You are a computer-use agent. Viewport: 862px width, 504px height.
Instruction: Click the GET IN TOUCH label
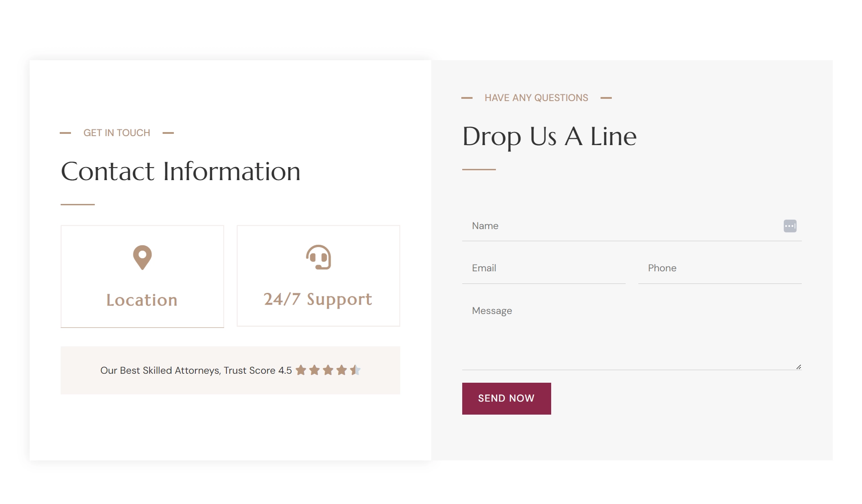pyautogui.click(x=117, y=133)
